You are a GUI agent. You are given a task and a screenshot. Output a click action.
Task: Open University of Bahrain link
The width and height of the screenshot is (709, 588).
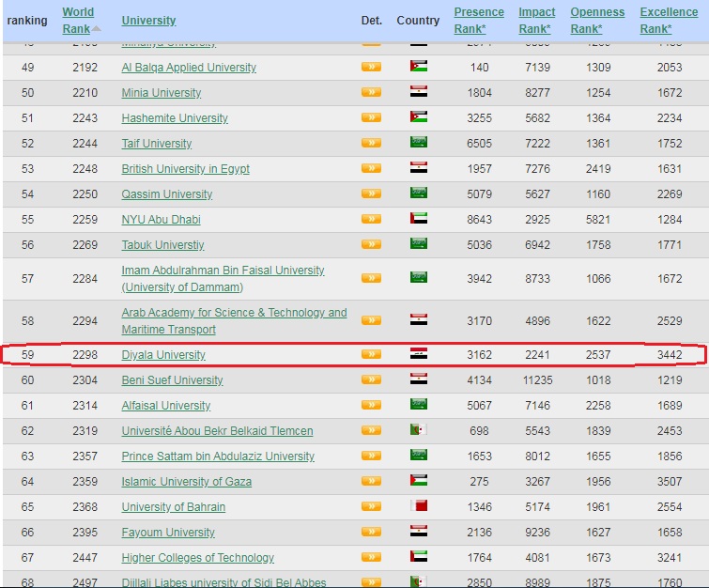[x=173, y=506]
